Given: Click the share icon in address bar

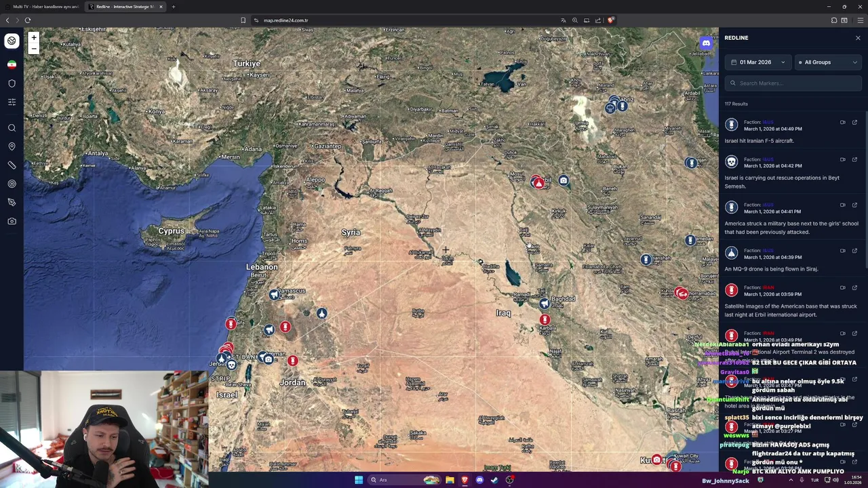Looking at the screenshot, I should (x=598, y=20).
